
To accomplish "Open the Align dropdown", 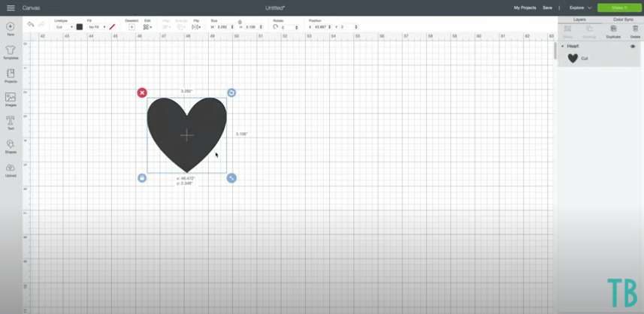I will [167, 27].
